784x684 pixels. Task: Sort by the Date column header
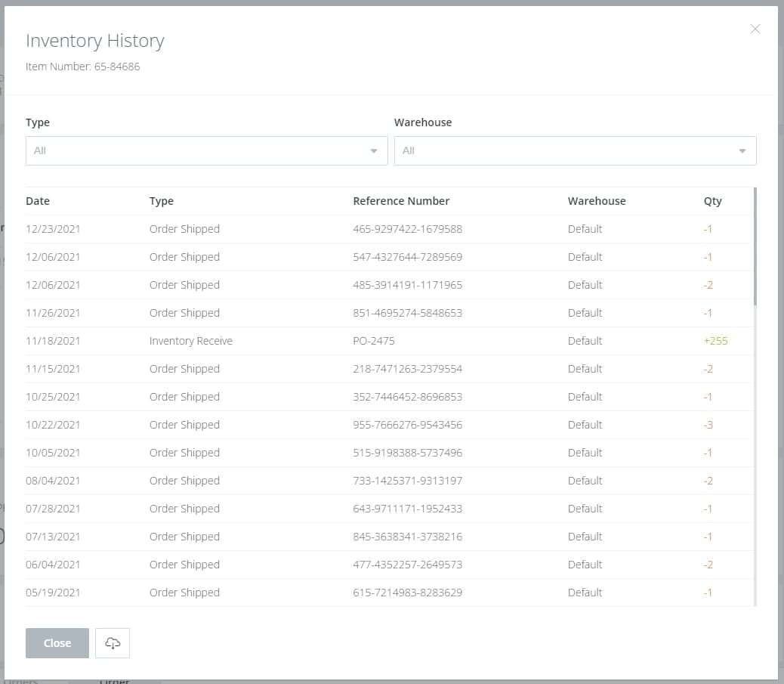pyautogui.click(x=38, y=201)
